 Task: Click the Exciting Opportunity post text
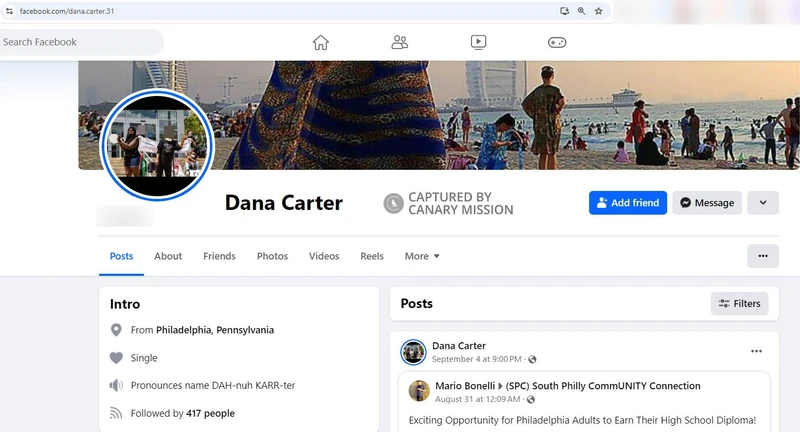click(x=582, y=420)
